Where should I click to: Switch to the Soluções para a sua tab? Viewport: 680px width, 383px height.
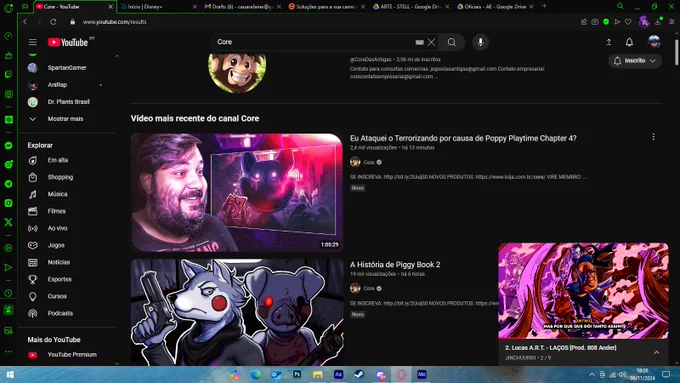[x=327, y=7]
